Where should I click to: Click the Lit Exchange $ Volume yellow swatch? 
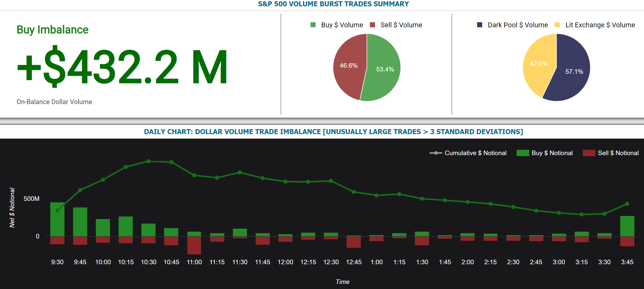pyautogui.click(x=557, y=25)
